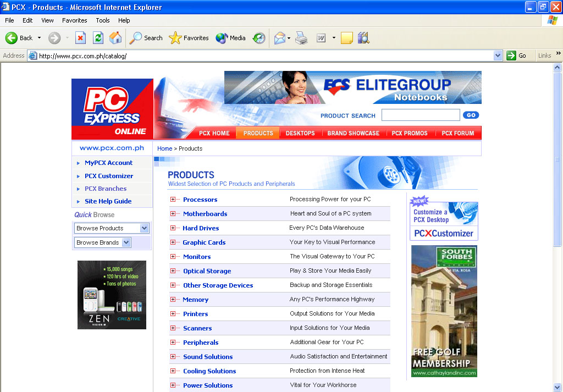Expand the Motherboards category plus icon
Screen dimensions: 563x392
point(173,213)
